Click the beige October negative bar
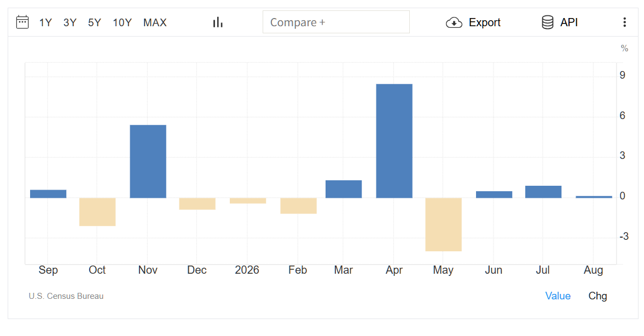644x336 pixels. [97, 211]
